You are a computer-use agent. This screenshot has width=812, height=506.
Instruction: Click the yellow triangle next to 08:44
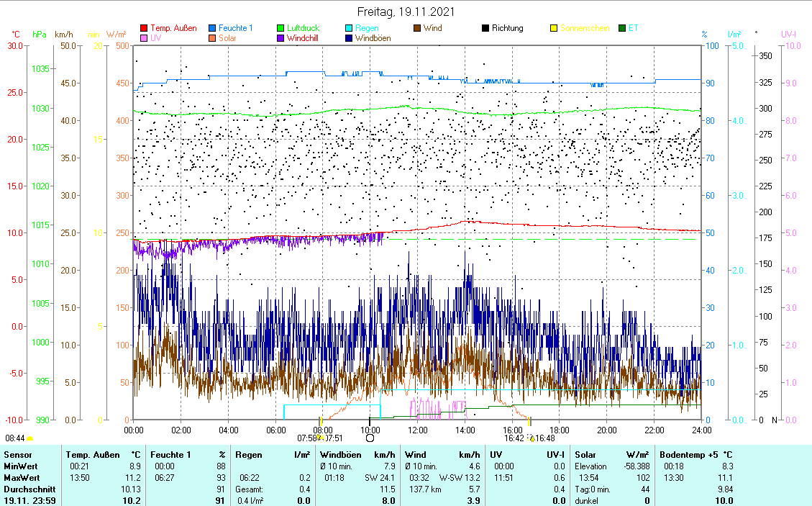point(30,438)
